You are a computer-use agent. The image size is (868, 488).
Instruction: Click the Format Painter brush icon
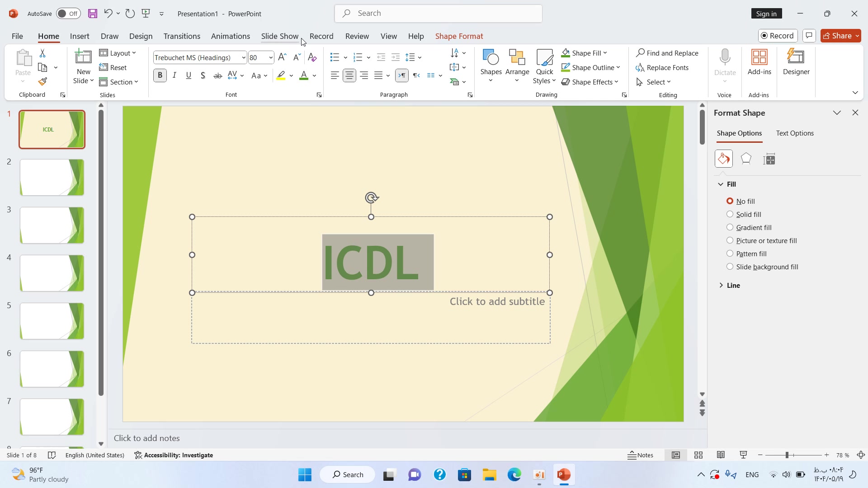(x=42, y=82)
